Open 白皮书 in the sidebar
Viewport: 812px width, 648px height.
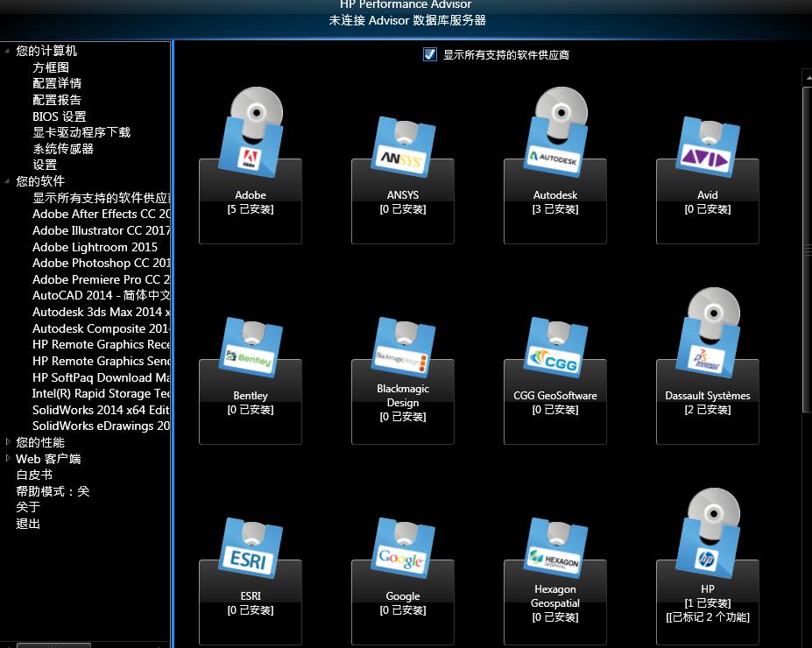[34, 475]
